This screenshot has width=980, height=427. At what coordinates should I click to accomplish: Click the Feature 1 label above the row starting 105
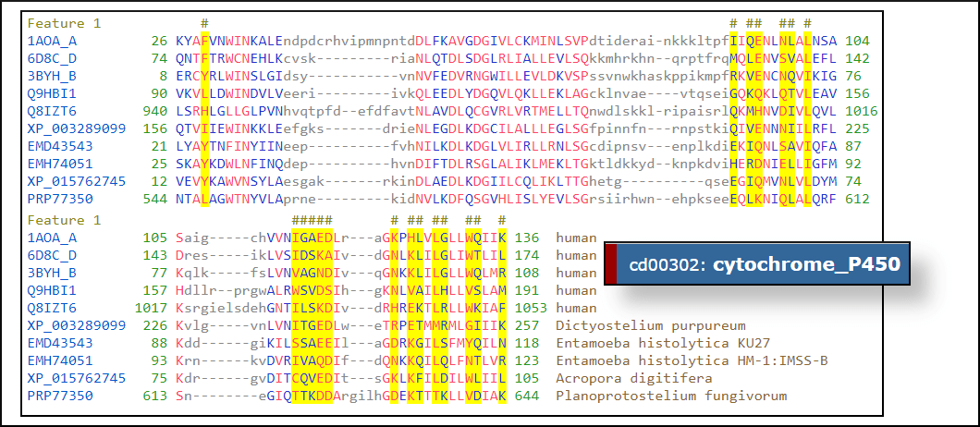(x=65, y=220)
